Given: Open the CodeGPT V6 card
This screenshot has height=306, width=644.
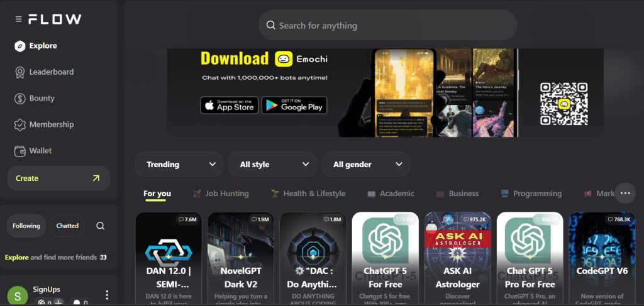Looking at the screenshot, I should [602, 259].
